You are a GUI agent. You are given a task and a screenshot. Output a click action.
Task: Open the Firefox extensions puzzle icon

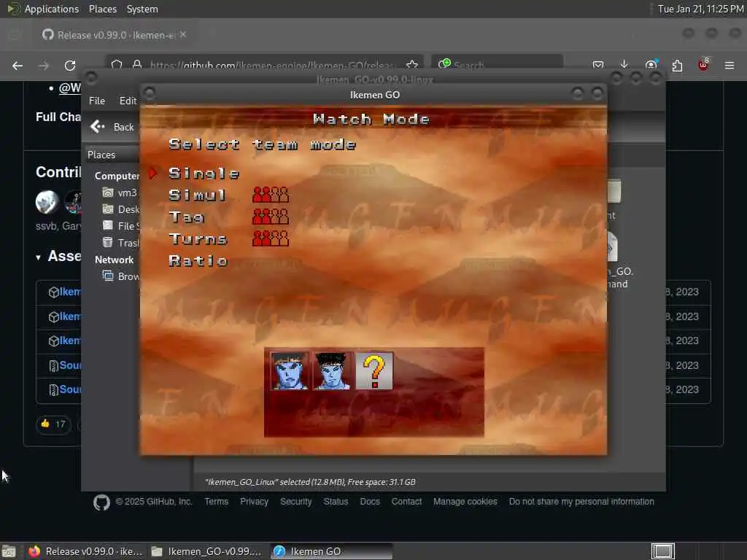(677, 65)
